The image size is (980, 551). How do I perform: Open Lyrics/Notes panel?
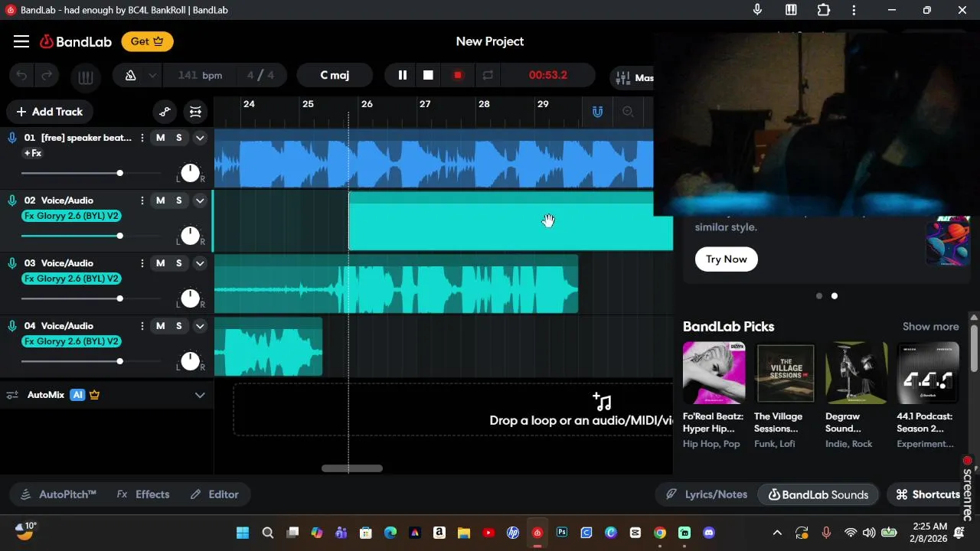coord(706,494)
